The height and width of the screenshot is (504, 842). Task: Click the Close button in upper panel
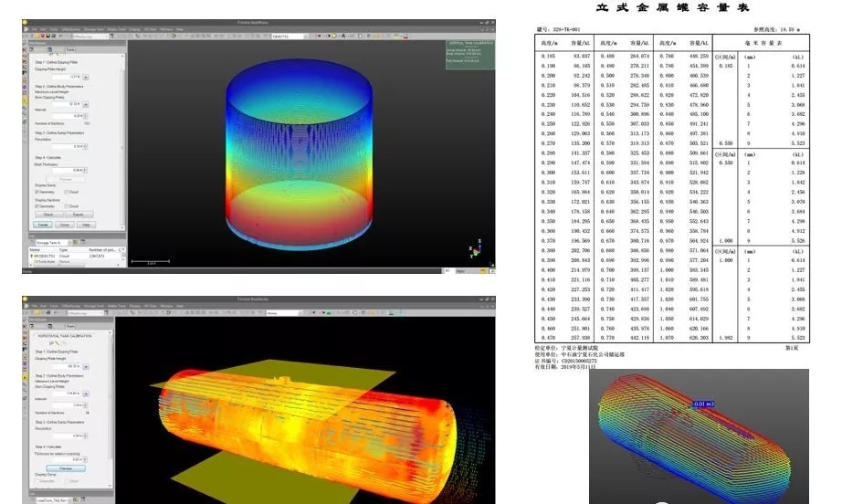pos(65,225)
